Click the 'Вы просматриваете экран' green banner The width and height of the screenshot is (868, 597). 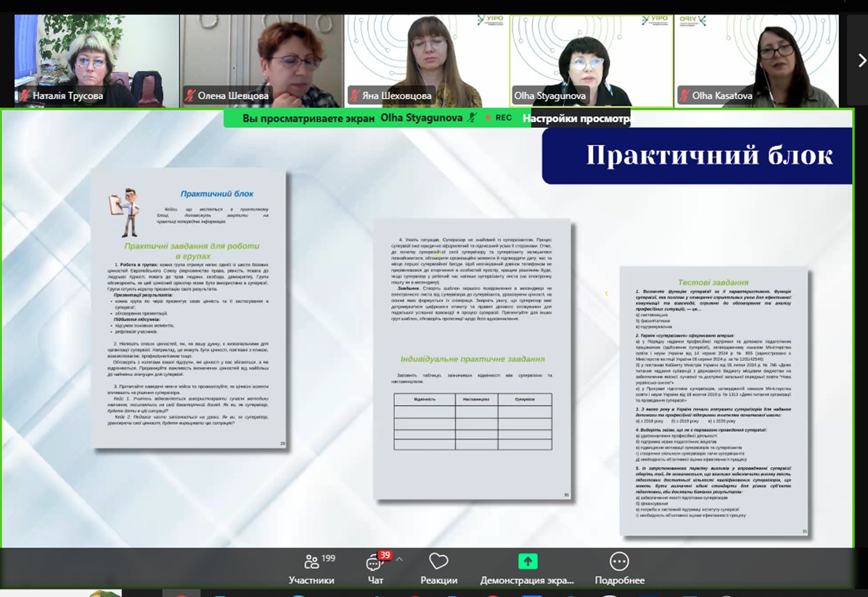311,118
